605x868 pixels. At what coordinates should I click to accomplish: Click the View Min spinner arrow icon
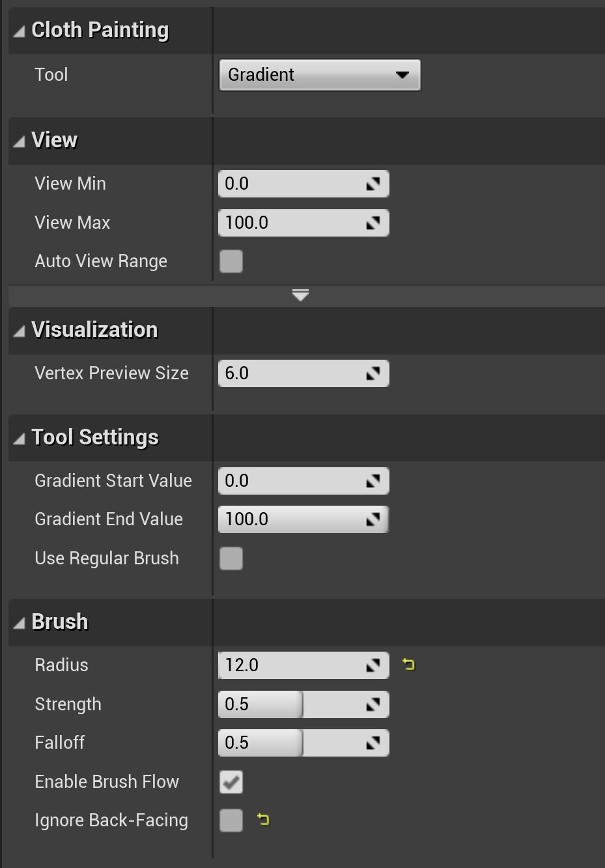point(373,184)
